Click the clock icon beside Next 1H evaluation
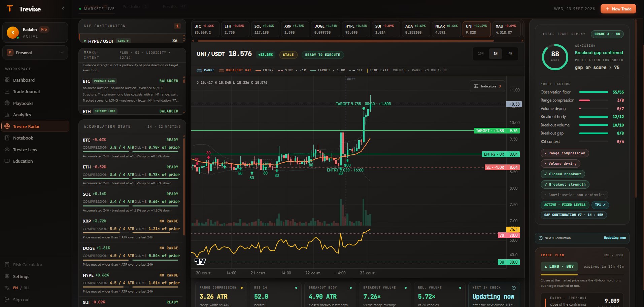Screen dimensions: 644x307 541,238
